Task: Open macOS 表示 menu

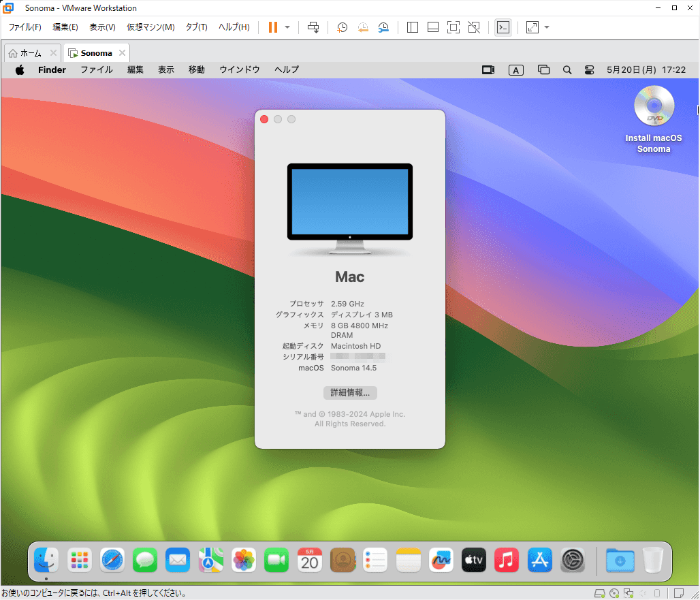Action: 165,69
